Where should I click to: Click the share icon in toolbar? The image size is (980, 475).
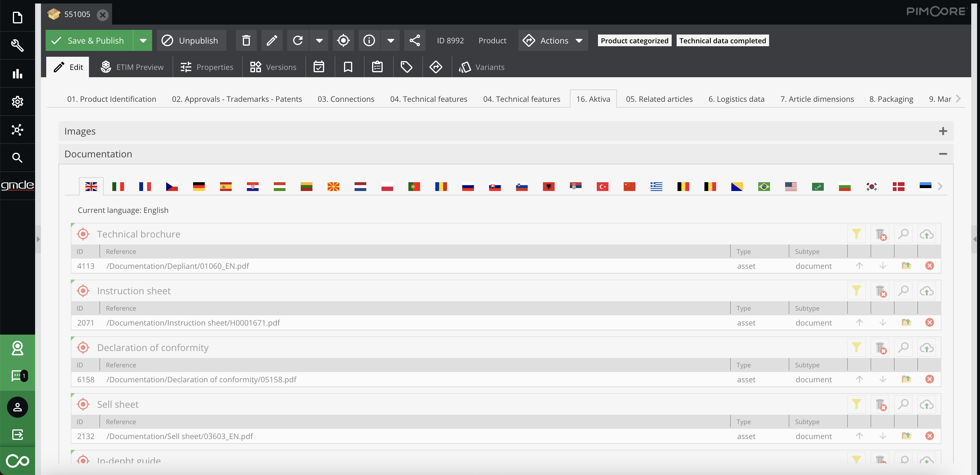coord(415,40)
